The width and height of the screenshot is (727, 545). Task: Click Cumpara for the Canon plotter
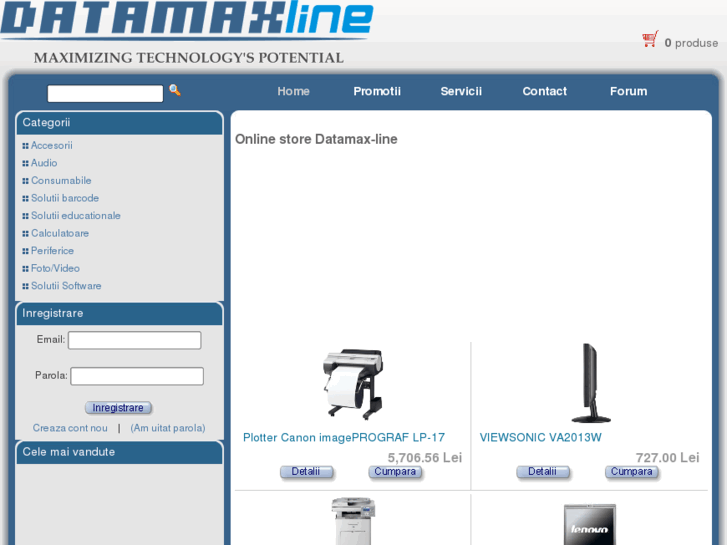(395, 472)
